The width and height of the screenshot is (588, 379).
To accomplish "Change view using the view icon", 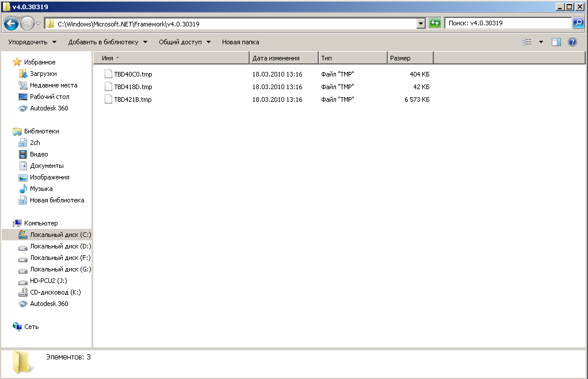I will pos(527,42).
